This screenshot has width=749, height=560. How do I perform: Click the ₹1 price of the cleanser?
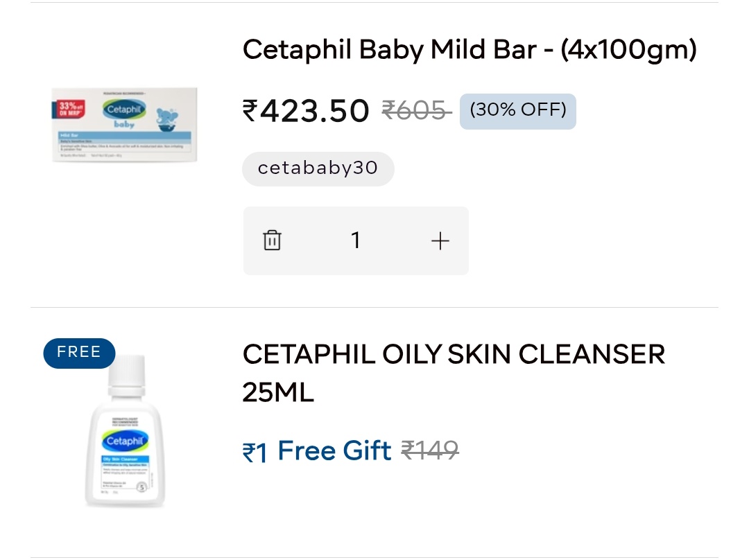point(255,453)
